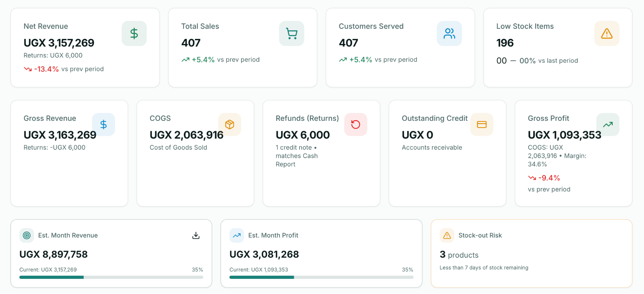Click the trend icon beside Est. Month Profit
644x294 pixels.
pos(237,236)
